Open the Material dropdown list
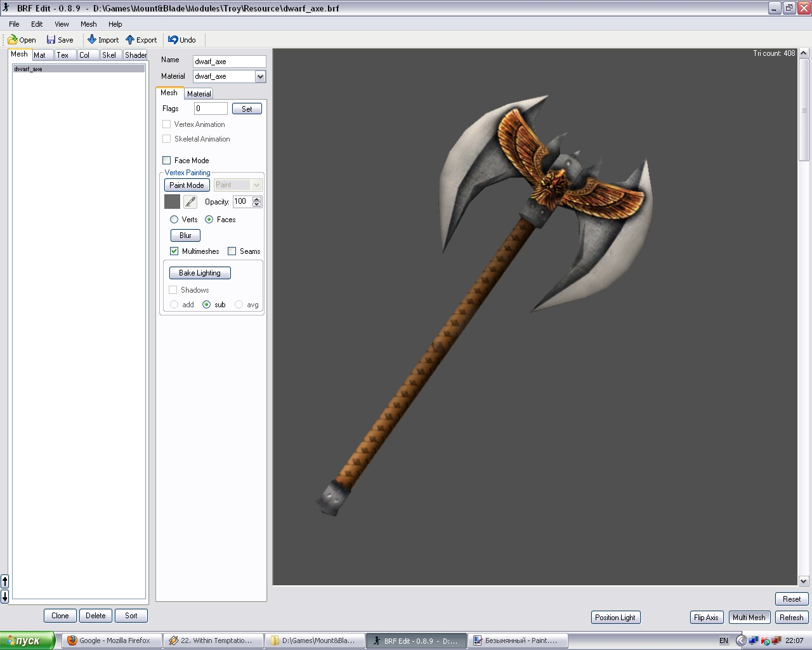Image resolution: width=812 pixels, height=650 pixels. coord(260,76)
